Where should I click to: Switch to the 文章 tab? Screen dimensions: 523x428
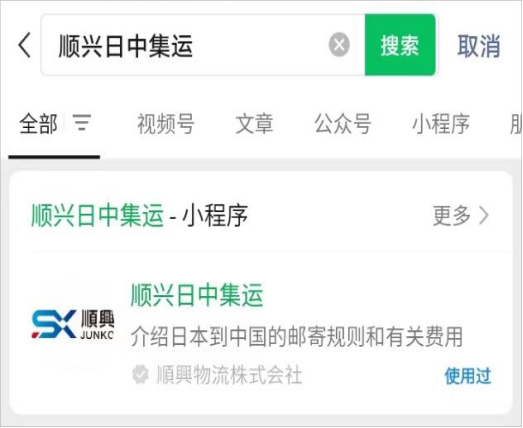pos(254,124)
